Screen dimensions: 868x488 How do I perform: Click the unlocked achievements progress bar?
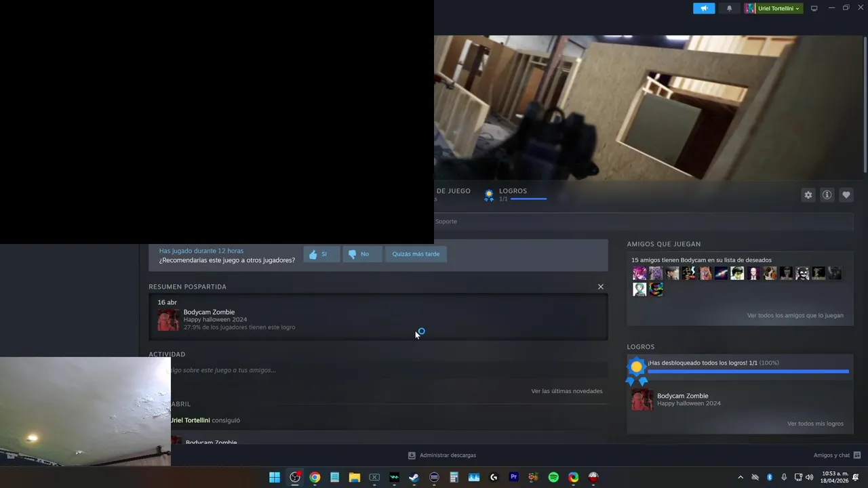click(748, 371)
